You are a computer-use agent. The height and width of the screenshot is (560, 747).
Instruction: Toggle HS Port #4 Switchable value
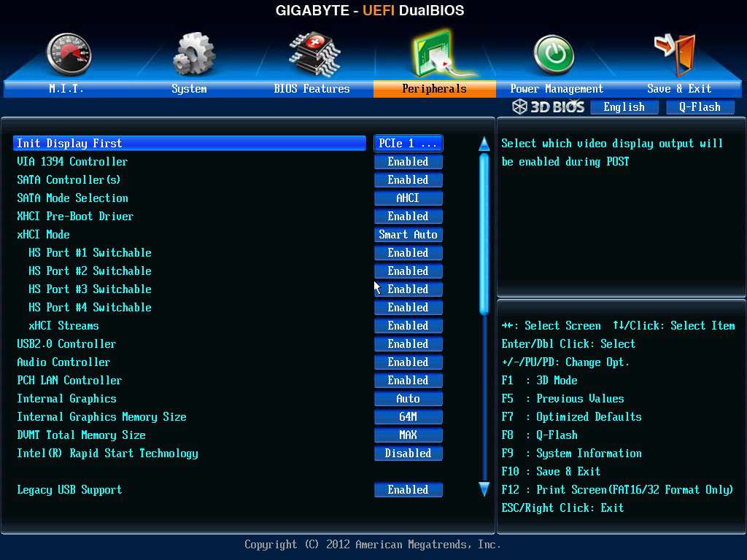pyautogui.click(x=409, y=307)
